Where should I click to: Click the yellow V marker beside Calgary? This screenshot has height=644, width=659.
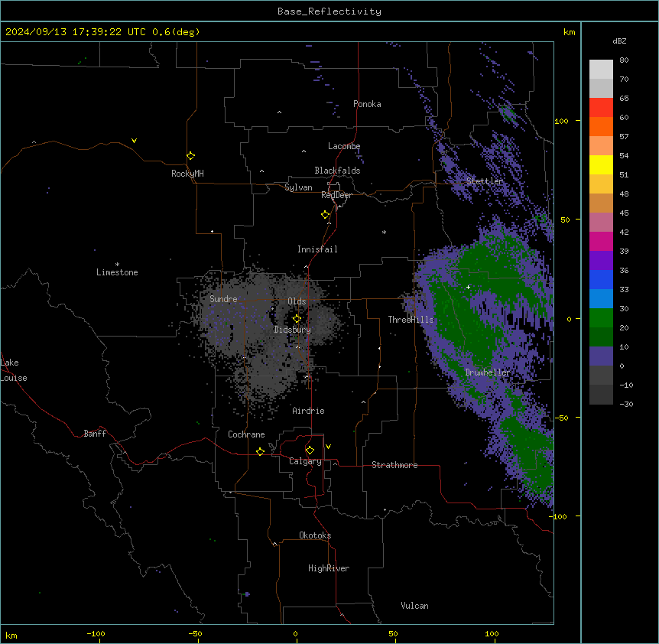click(x=328, y=447)
